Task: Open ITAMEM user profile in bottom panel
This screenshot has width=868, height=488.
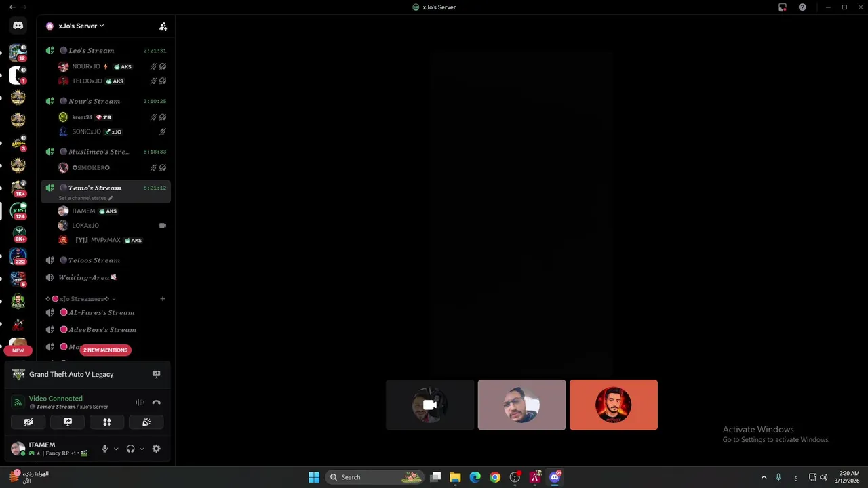Action: tap(52, 449)
